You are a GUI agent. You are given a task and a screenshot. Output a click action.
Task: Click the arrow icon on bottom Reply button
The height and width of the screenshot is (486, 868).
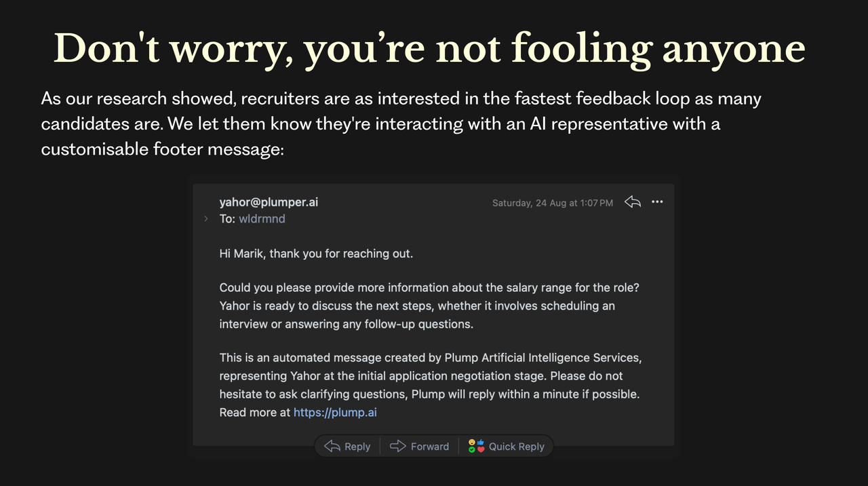click(332, 446)
